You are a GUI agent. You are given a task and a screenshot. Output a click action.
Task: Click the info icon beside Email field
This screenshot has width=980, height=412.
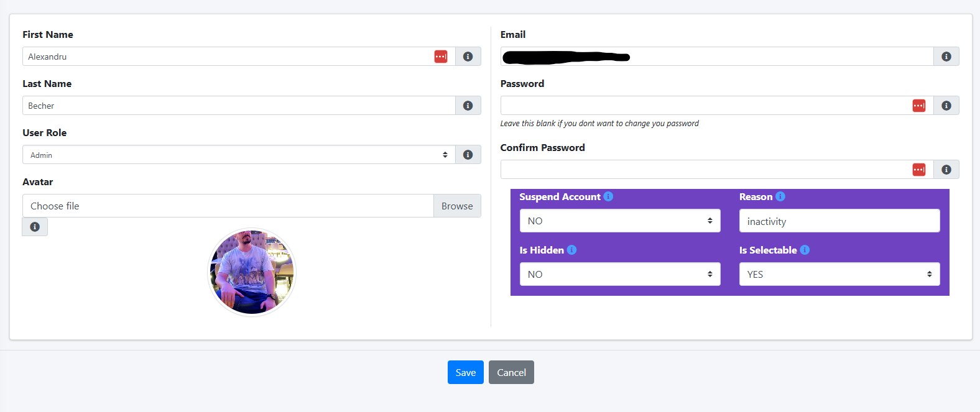click(x=946, y=57)
